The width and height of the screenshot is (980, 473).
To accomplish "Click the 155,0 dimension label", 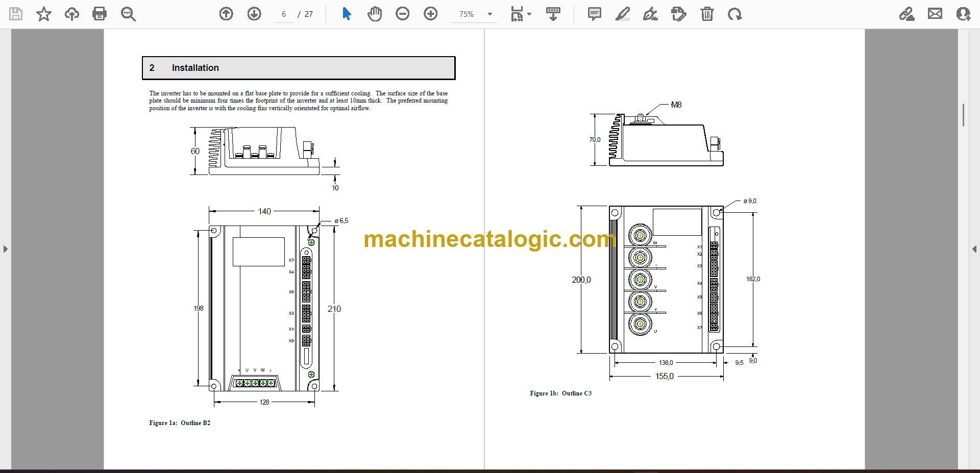I will coord(665,377).
